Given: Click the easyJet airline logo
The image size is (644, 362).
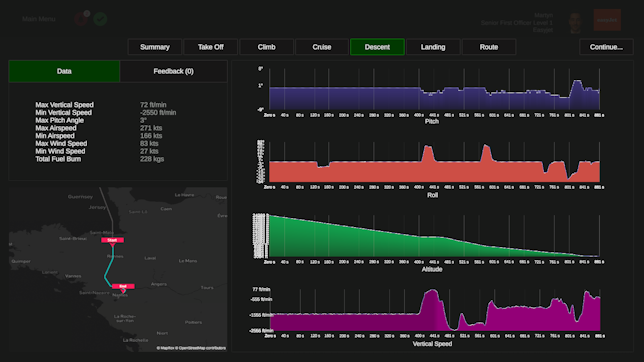Looking at the screenshot, I should [607, 20].
